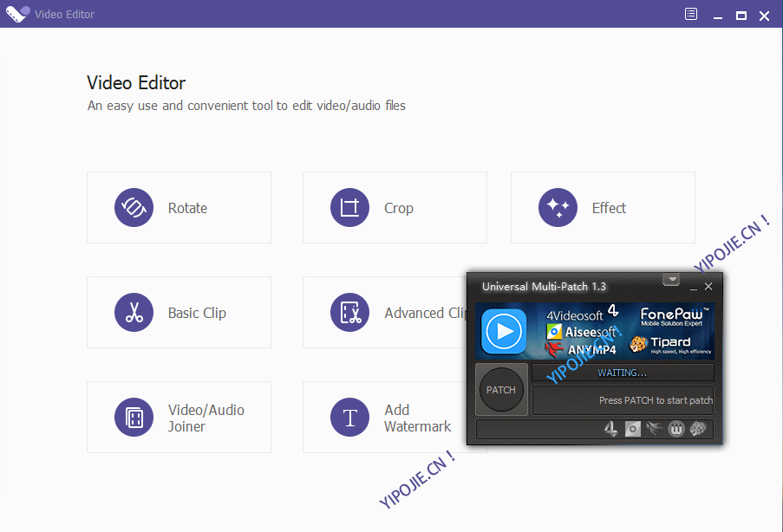Maximize the Video Editor window
The height and width of the screenshot is (532, 783).
point(741,16)
